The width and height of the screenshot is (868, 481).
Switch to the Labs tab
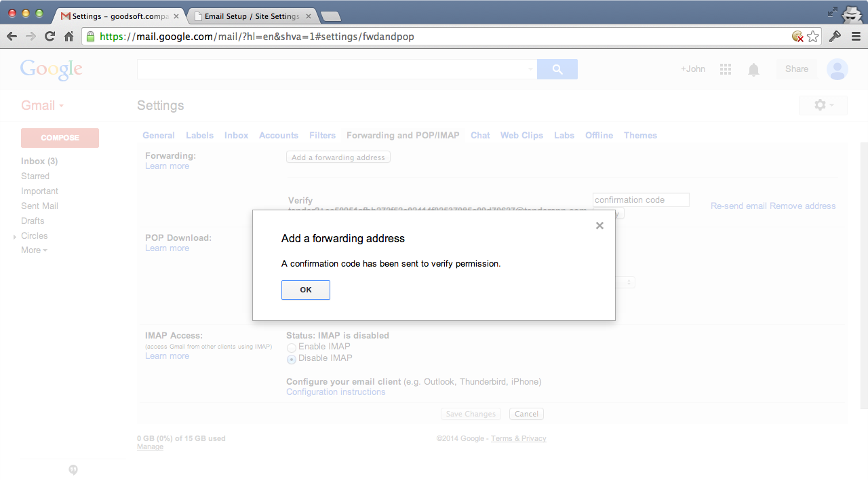tap(564, 135)
